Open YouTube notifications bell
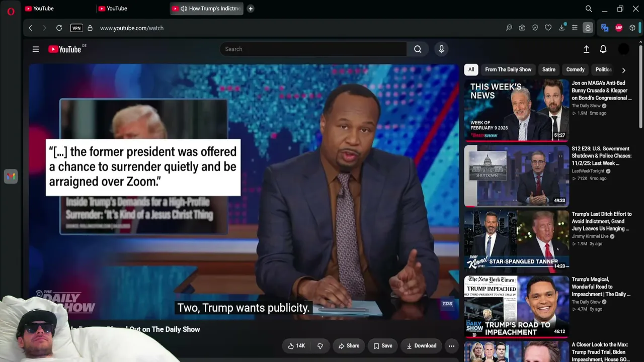This screenshot has height=362, width=644. 603,49
